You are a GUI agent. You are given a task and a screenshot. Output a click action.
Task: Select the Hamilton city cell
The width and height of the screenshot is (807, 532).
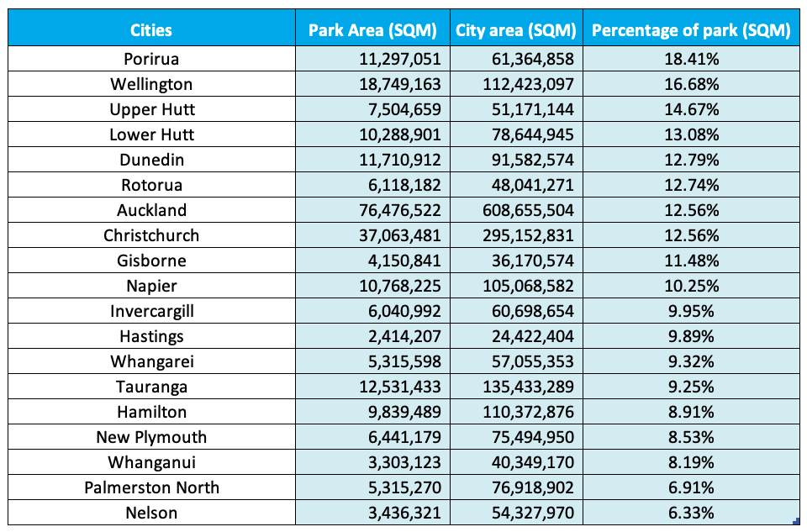(151, 412)
